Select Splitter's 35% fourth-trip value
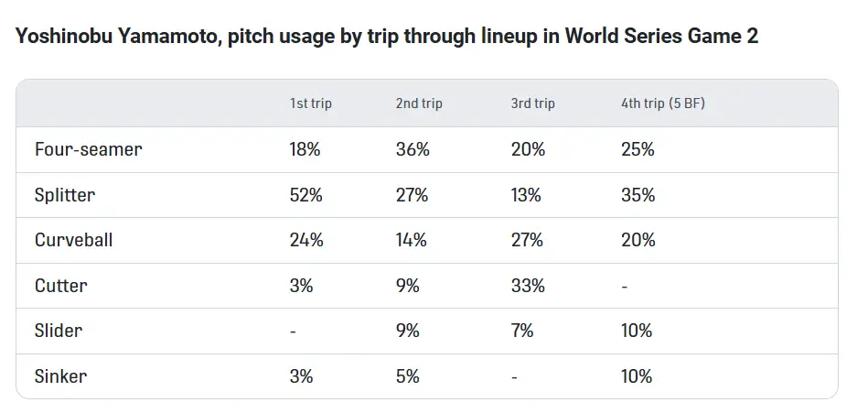 pos(638,195)
